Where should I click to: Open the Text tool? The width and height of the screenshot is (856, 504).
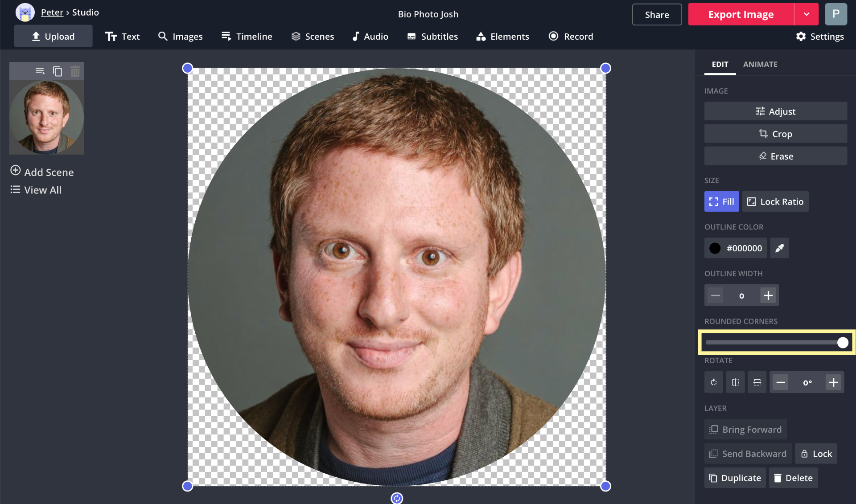click(x=122, y=37)
